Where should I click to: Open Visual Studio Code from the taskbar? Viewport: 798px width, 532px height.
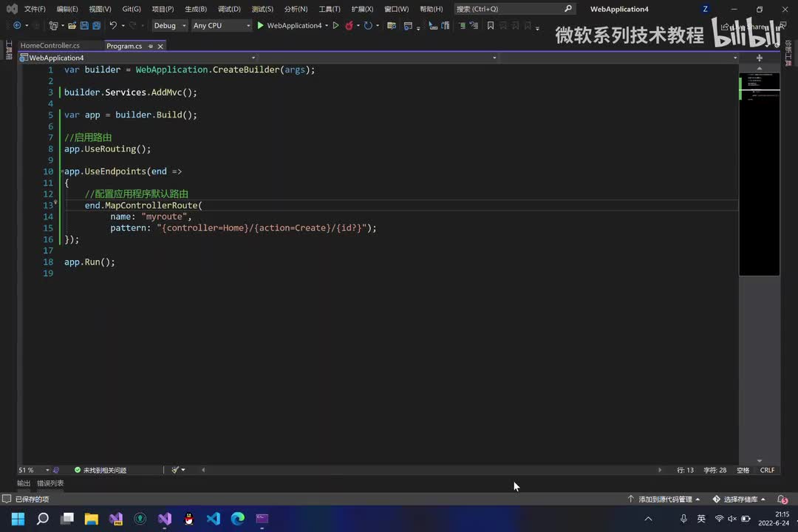(214, 518)
